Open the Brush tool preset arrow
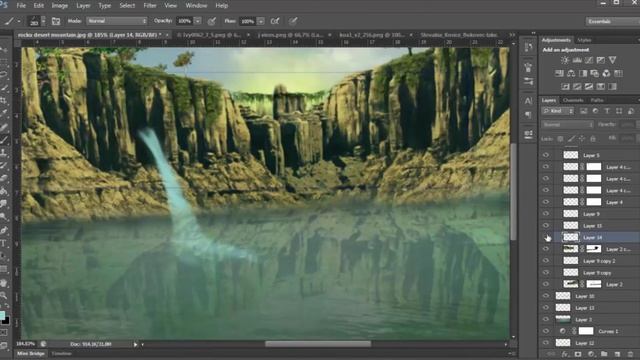 click(x=19, y=21)
